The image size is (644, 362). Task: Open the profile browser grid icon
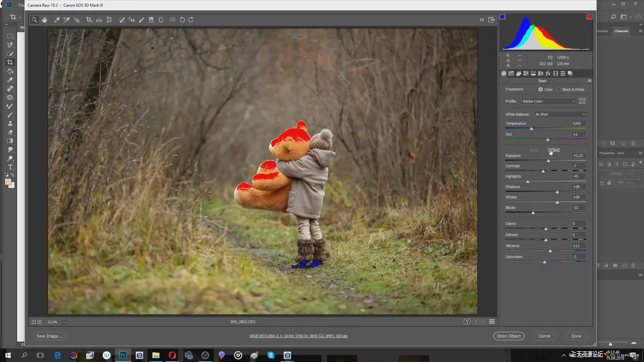pyautogui.click(x=582, y=101)
